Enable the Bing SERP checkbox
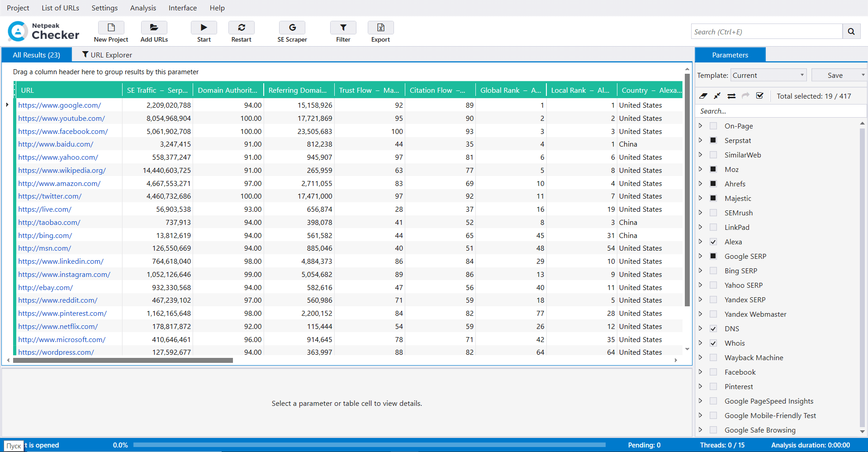The width and height of the screenshot is (868, 452). pos(713,271)
